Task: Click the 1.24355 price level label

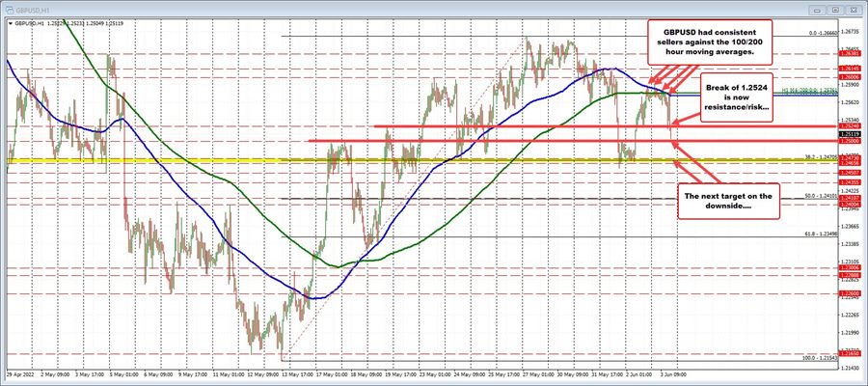Action: click(849, 182)
